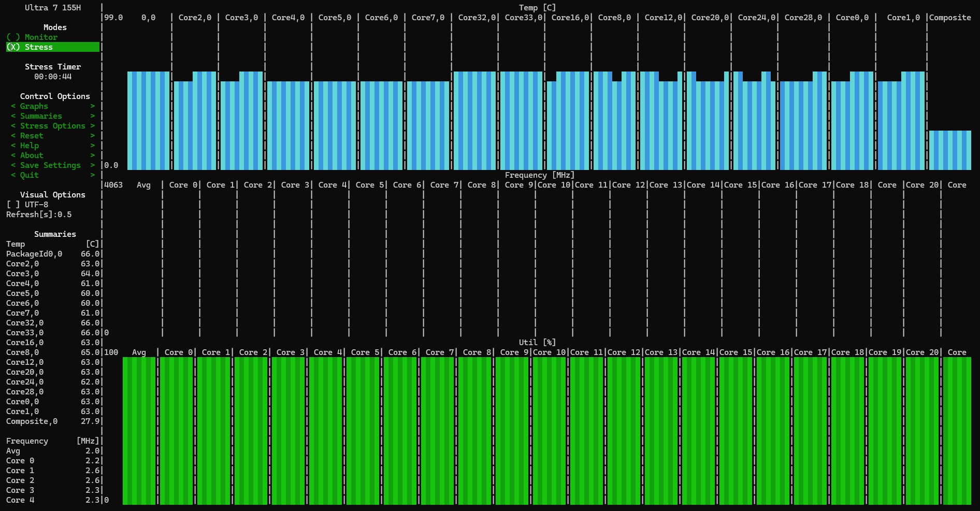Click the right arrow beside Graphs

(x=93, y=106)
